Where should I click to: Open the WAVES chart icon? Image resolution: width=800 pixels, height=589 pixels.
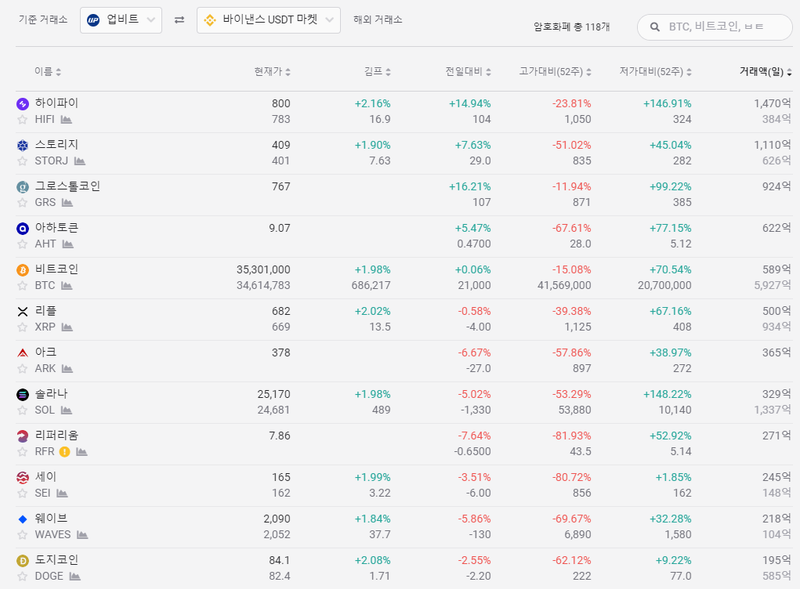pos(82,535)
